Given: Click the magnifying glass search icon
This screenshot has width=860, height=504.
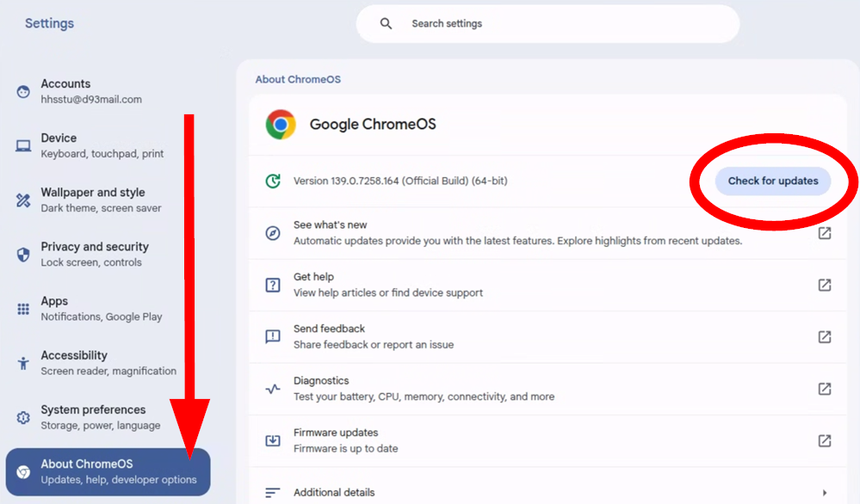Looking at the screenshot, I should (387, 24).
